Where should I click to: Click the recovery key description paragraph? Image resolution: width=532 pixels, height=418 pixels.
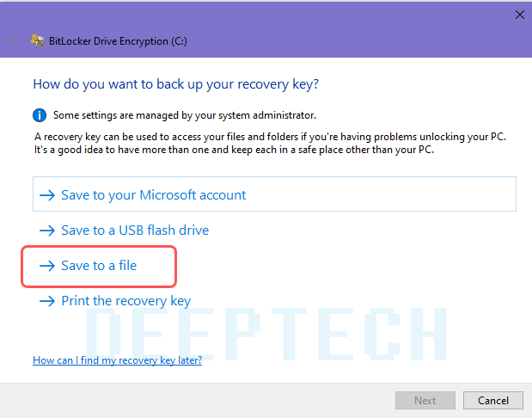point(270,144)
